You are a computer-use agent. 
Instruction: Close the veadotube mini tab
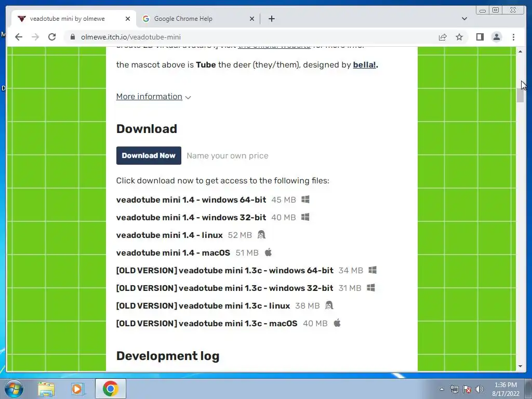tap(128, 19)
